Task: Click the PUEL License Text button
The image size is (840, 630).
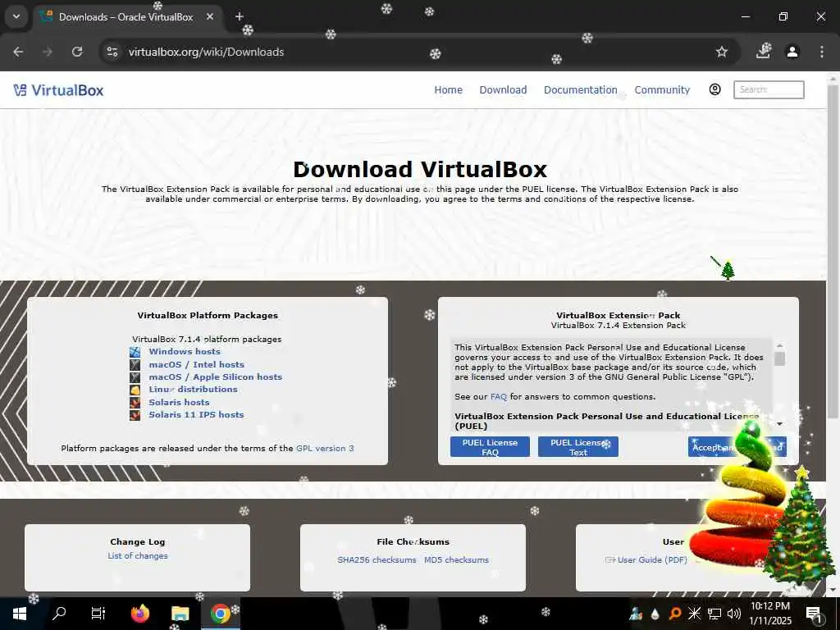Action: [578, 447]
